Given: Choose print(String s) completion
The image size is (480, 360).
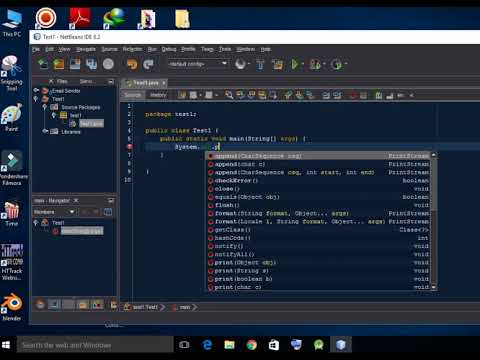Looking at the screenshot, I should (x=318, y=270).
